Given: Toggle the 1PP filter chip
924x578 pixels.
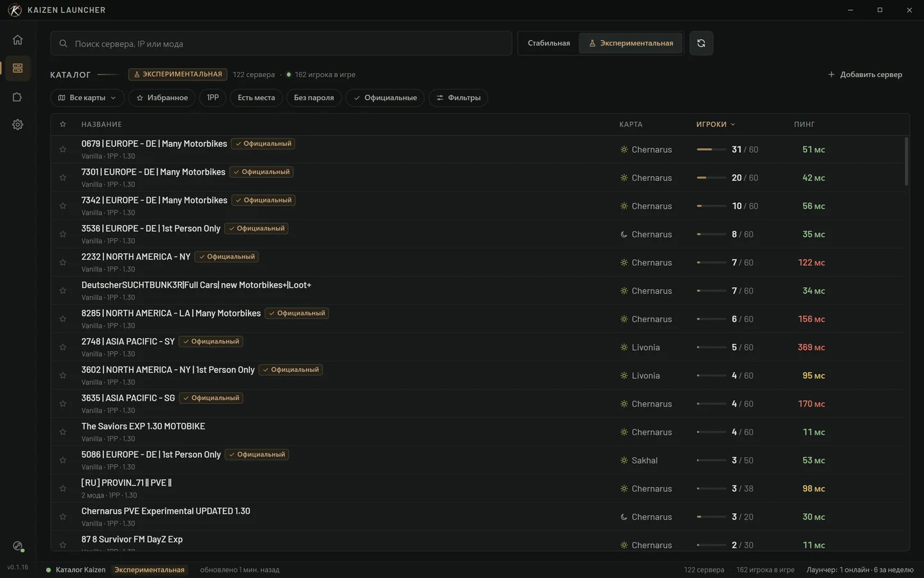Looking at the screenshot, I should click(x=213, y=98).
